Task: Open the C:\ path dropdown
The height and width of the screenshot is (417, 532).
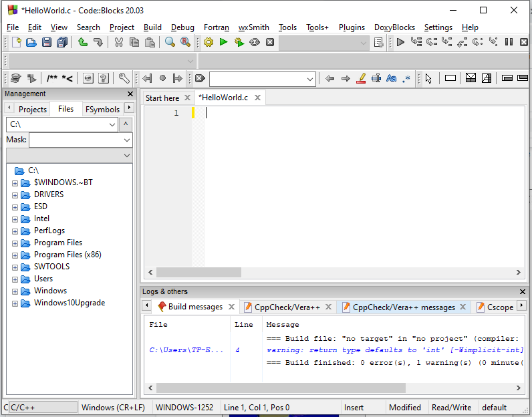Action: (112, 124)
